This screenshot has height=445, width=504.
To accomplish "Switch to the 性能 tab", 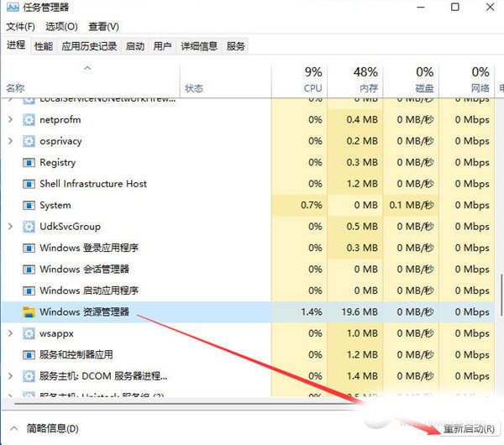I will coord(44,46).
